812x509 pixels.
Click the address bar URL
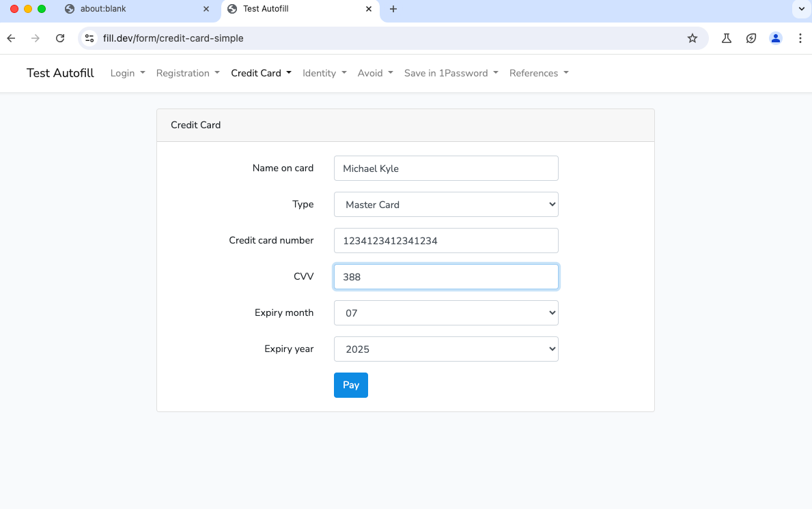(173, 38)
